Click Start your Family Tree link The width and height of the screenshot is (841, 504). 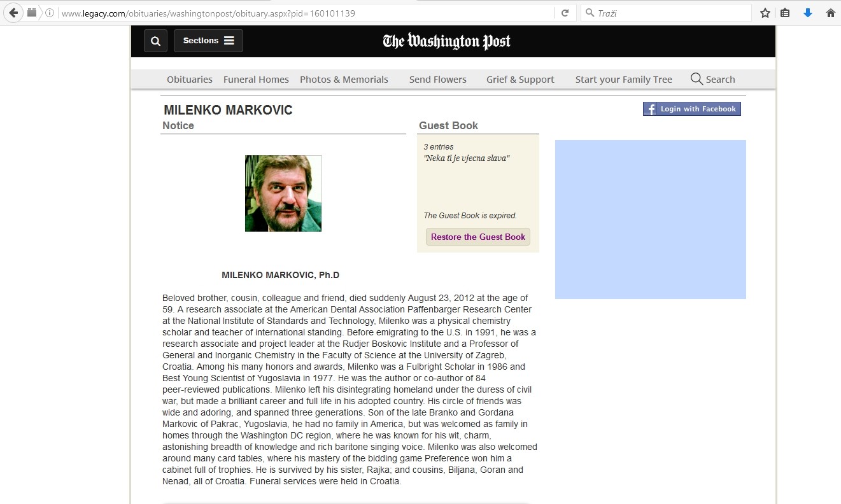pyautogui.click(x=623, y=80)
